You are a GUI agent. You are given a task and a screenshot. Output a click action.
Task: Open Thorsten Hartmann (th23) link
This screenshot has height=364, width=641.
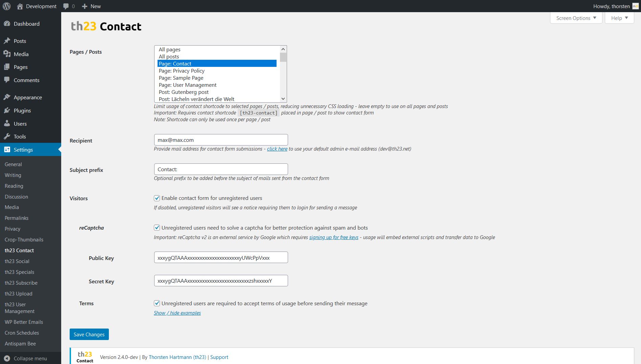pyautogui.click(x=177, y=357)
